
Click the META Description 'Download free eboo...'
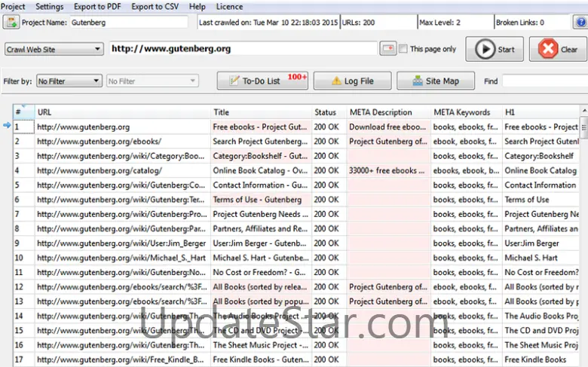[389, 127]
